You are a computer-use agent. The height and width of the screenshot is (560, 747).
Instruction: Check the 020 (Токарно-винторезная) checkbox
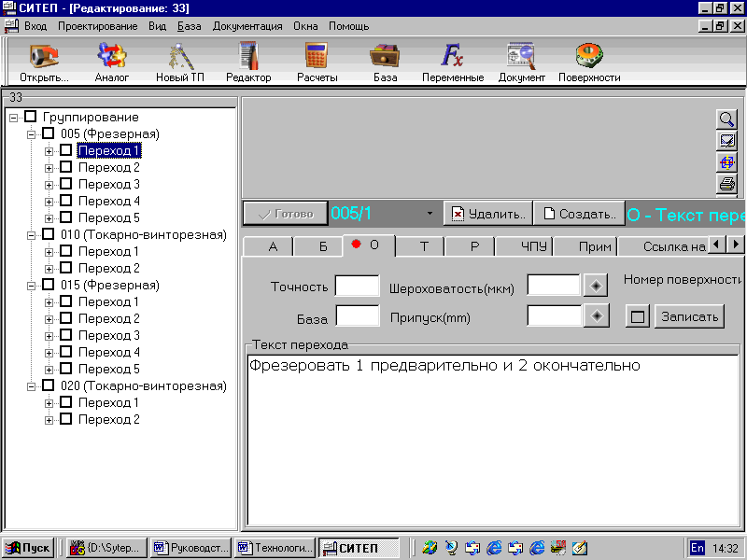pos(49,385)
